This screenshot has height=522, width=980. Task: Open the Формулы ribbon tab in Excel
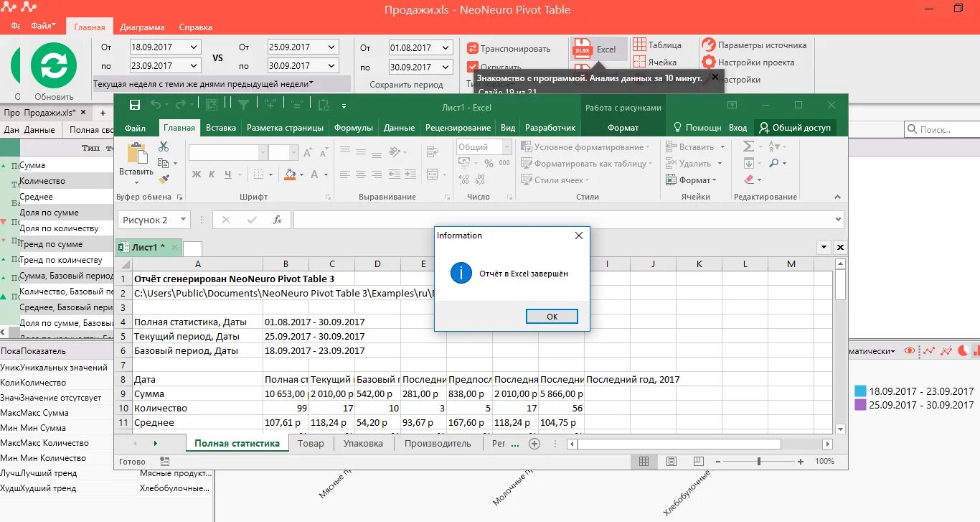(x=354, y=128)
